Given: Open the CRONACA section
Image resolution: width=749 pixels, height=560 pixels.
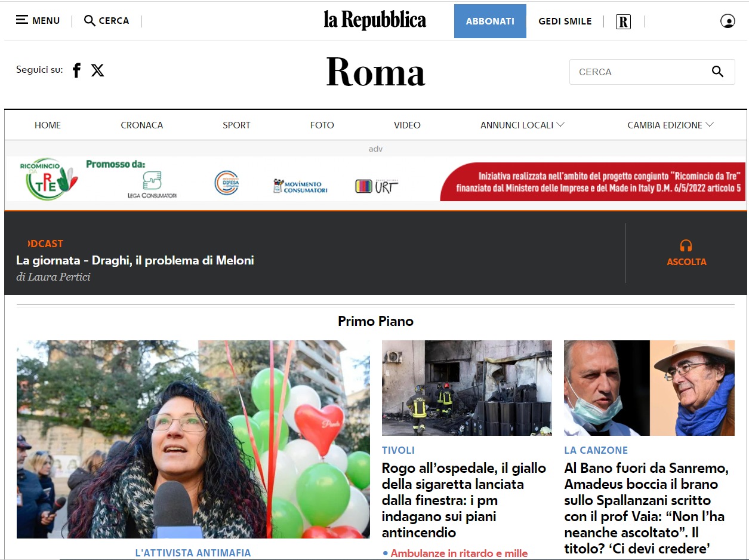Looking at the screenshot, I should pos(142,125).
